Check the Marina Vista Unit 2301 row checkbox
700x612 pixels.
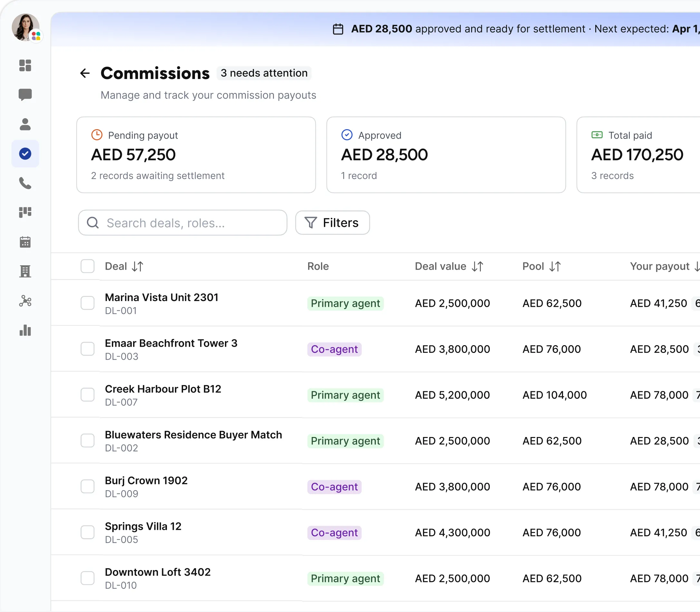tap(87, 303)
